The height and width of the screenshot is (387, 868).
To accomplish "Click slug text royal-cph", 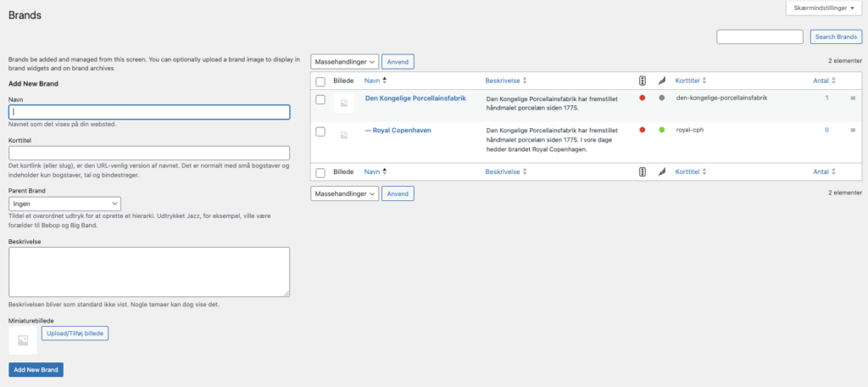I will coord(690,131).
